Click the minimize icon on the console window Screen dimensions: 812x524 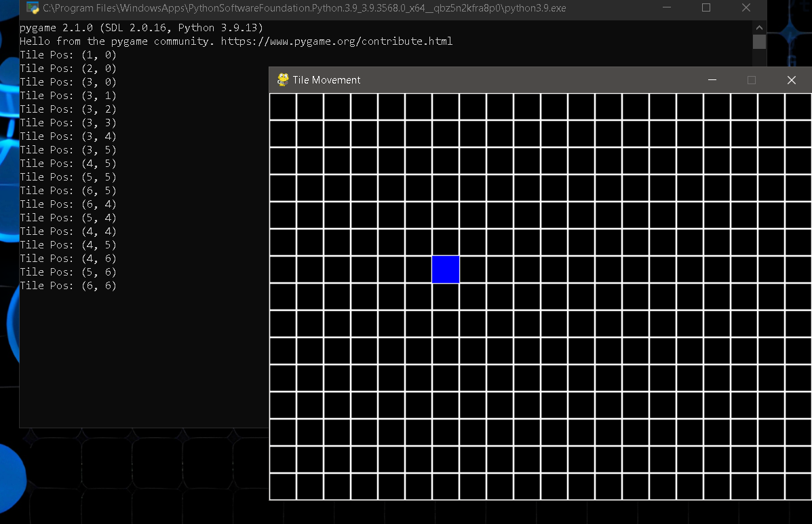point(666,8)
